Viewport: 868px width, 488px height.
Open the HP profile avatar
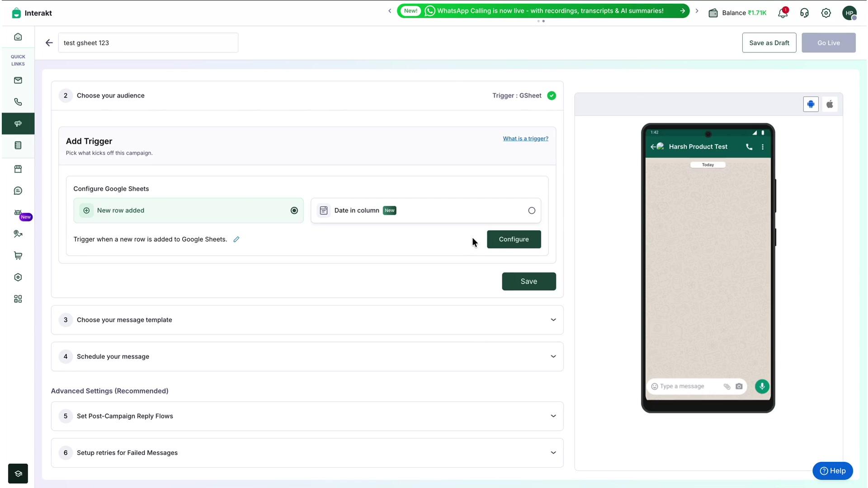point(849,13)
